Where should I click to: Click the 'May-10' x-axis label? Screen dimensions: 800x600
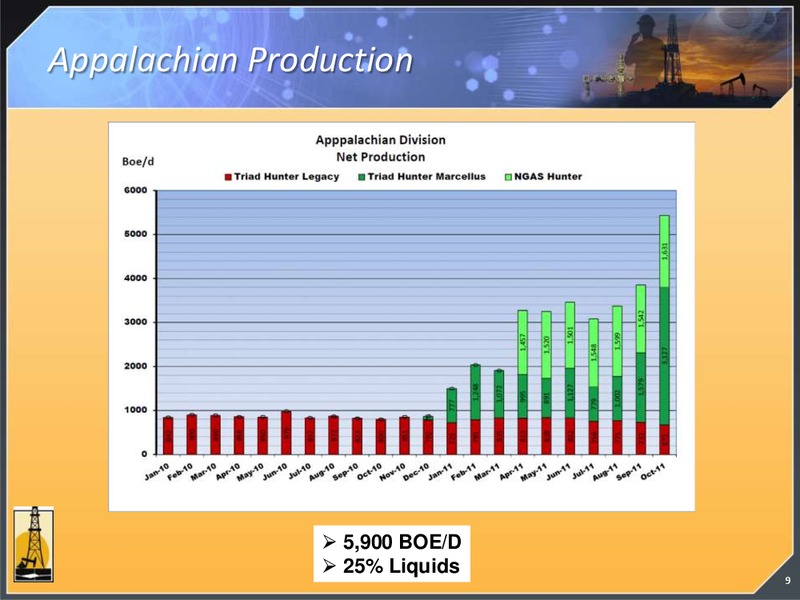pos(251,471)
